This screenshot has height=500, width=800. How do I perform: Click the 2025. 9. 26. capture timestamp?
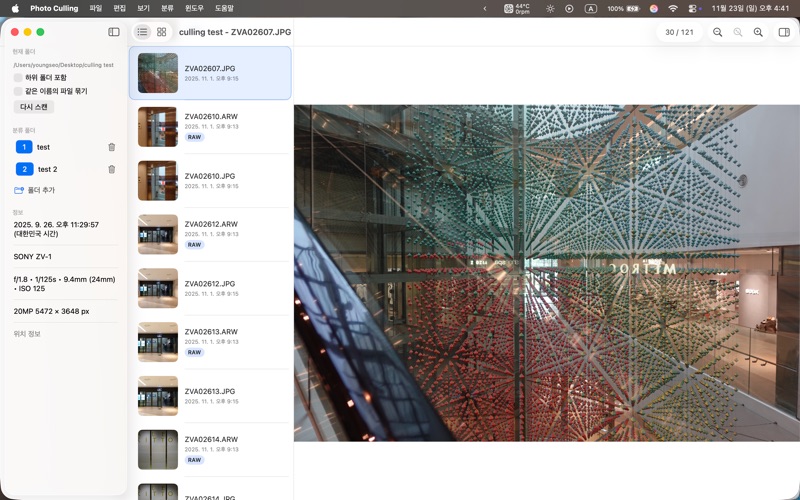pyautogui.click(x=56, y=229)
